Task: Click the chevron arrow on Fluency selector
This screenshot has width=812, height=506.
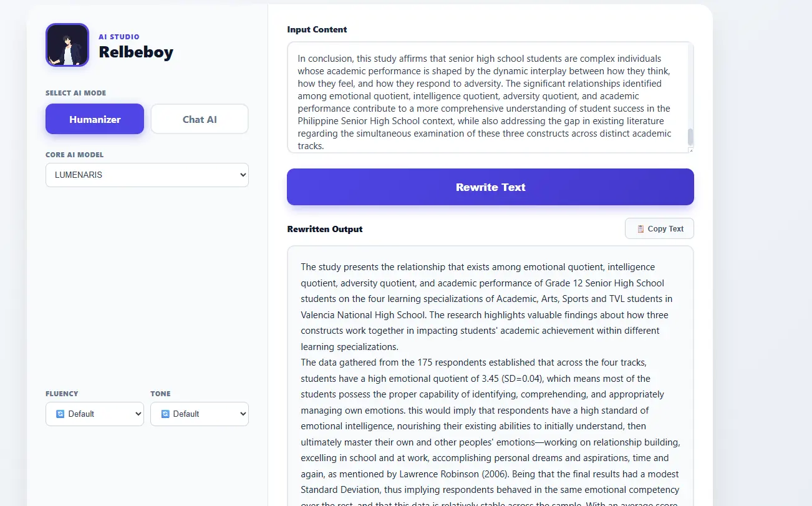Action: tap(138, 414)
